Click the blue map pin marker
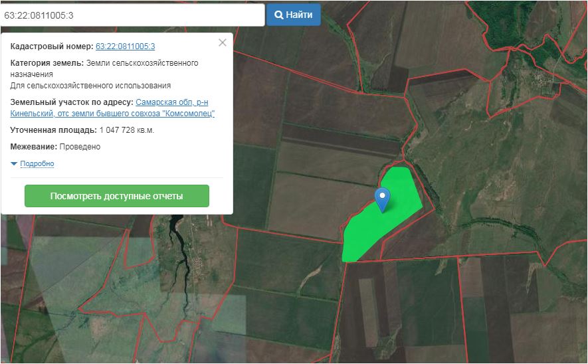The width and height of the screenshot is (588, 364). coord(382,199)
